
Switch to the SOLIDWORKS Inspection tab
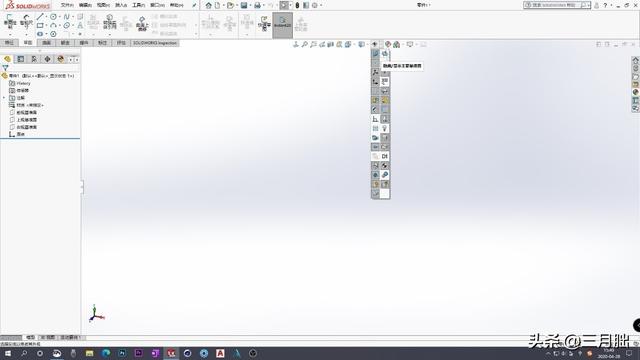click(155, 43)
